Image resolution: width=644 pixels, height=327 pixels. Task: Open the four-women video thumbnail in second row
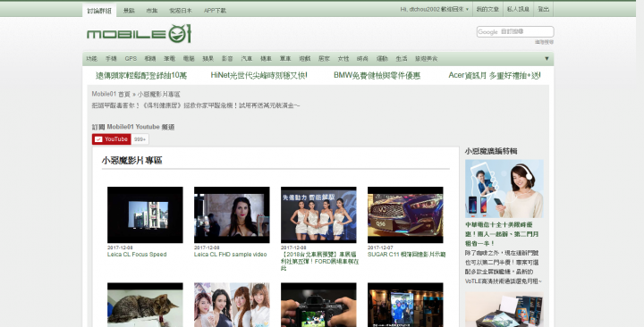point(232,305)
